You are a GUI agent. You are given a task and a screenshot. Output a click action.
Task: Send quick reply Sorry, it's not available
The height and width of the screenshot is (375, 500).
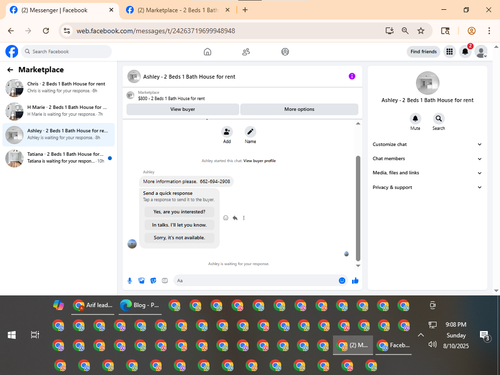click(179, 238)
